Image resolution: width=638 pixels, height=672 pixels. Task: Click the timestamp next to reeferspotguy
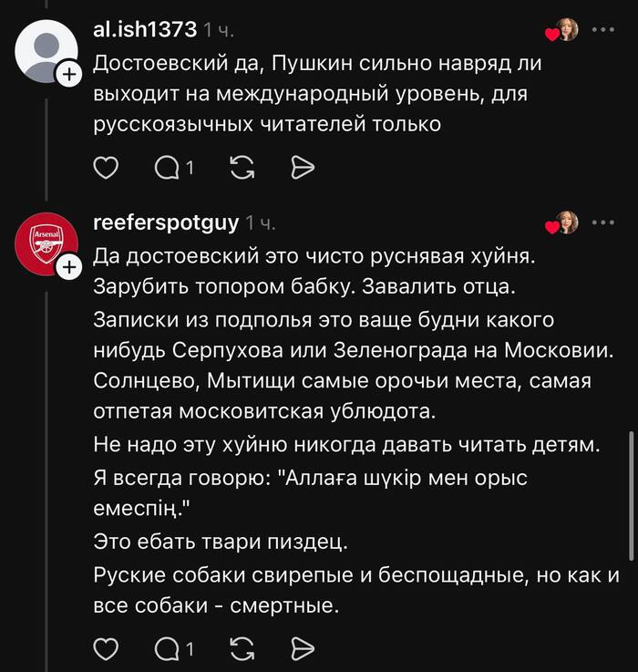261,223
